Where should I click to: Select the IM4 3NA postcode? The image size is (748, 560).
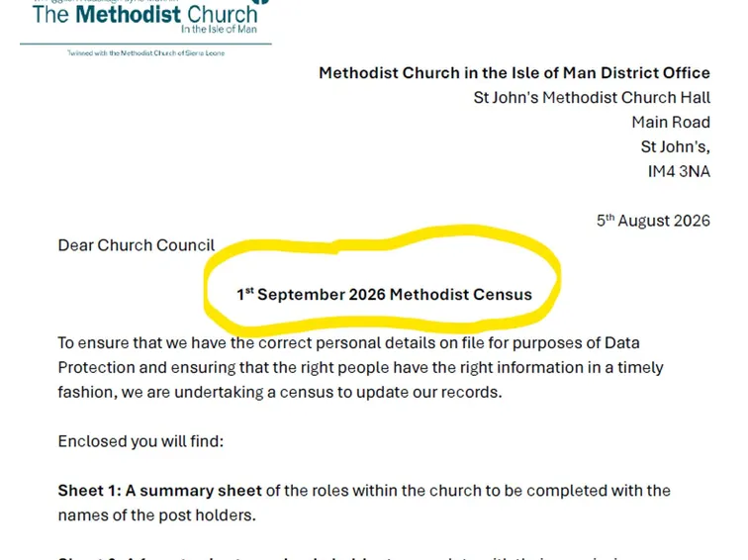(x=679, y=171)
